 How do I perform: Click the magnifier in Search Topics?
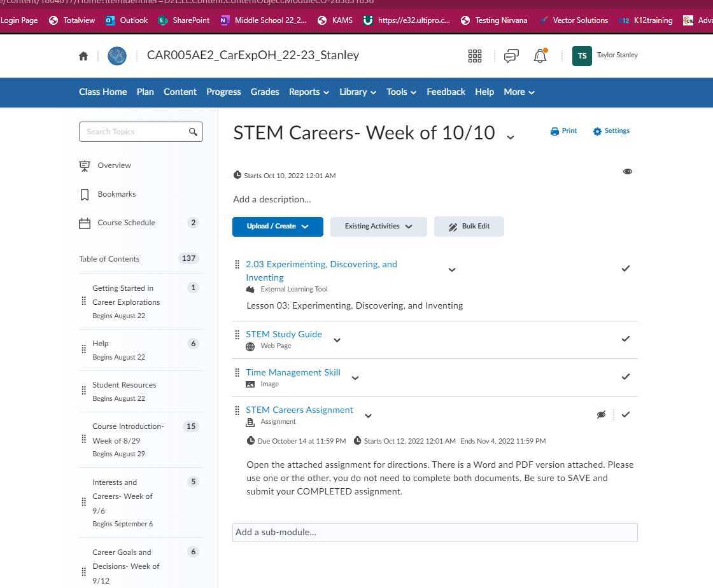click(193, 132)
